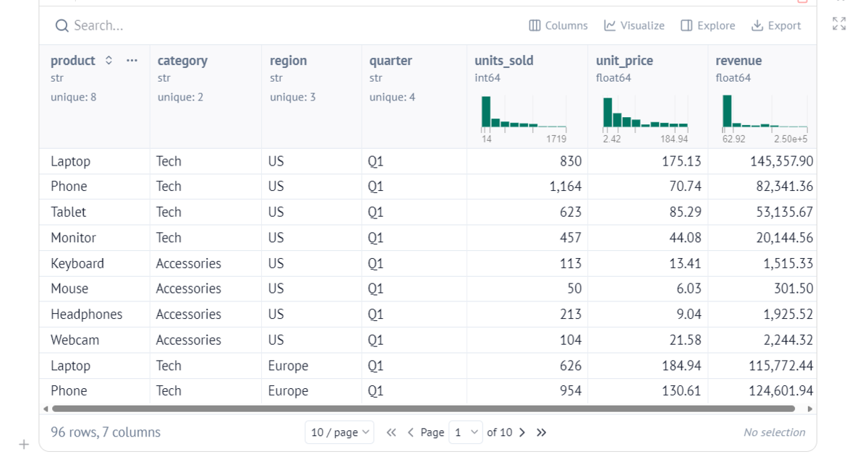Select the unit_price cell 85.29

[648, 212]
